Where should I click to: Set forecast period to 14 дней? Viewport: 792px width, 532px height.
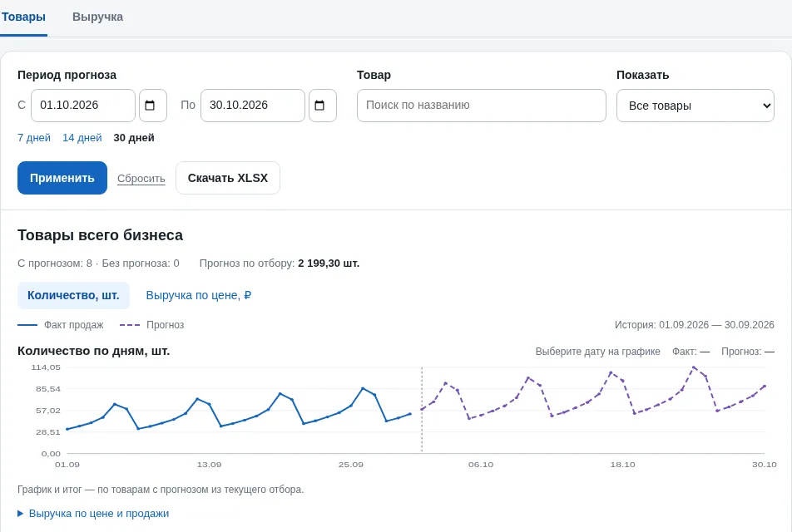click(82, 138)
